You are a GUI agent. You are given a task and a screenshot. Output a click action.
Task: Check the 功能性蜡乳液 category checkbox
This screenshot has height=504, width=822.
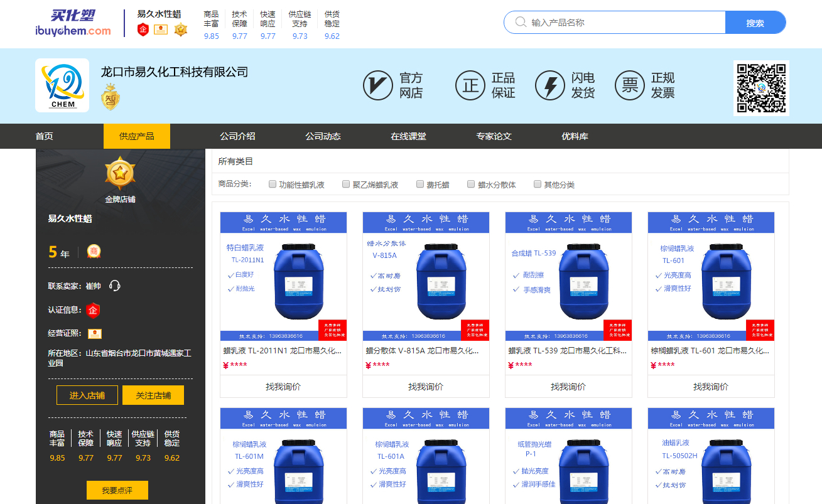273,185
